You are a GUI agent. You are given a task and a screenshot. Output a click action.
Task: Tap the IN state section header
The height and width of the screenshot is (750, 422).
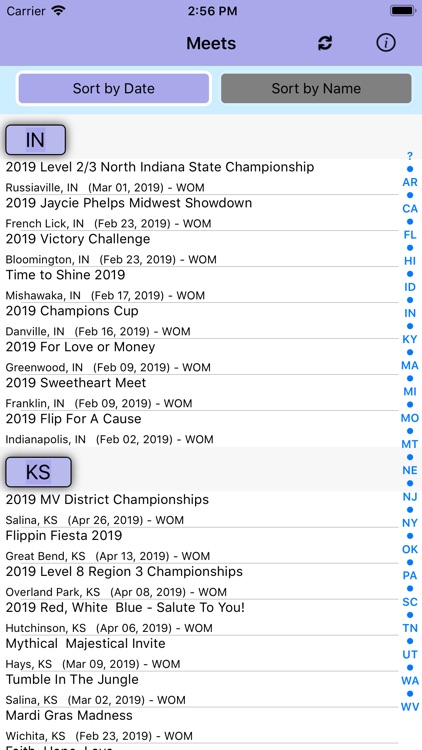35,140
